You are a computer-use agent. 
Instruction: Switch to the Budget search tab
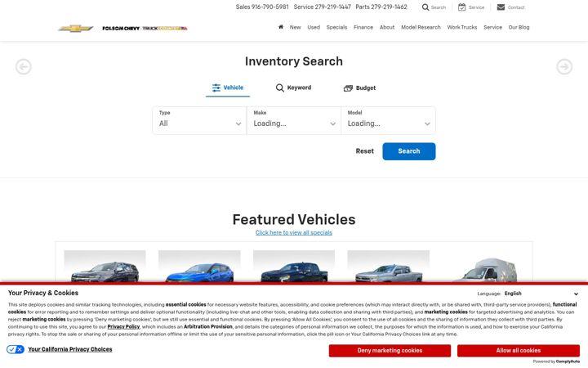[x=359, y=88]
